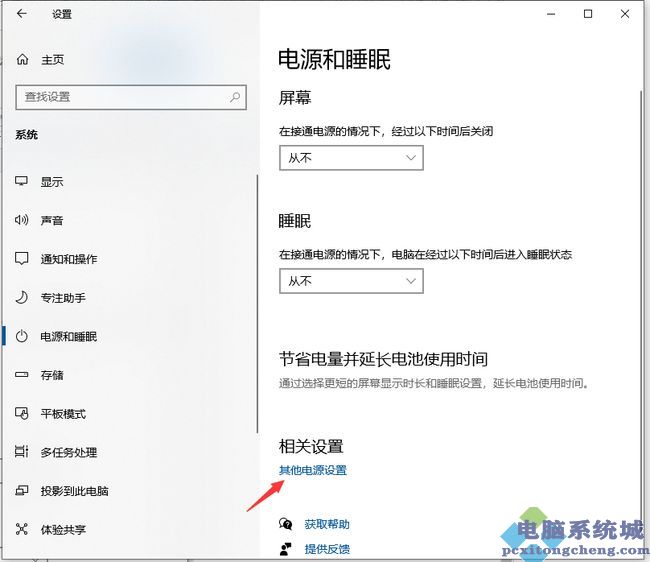This screenshot has width=650, height=562.
Task: Click the 系统 sidebar category label
Action: pos(27,135)
